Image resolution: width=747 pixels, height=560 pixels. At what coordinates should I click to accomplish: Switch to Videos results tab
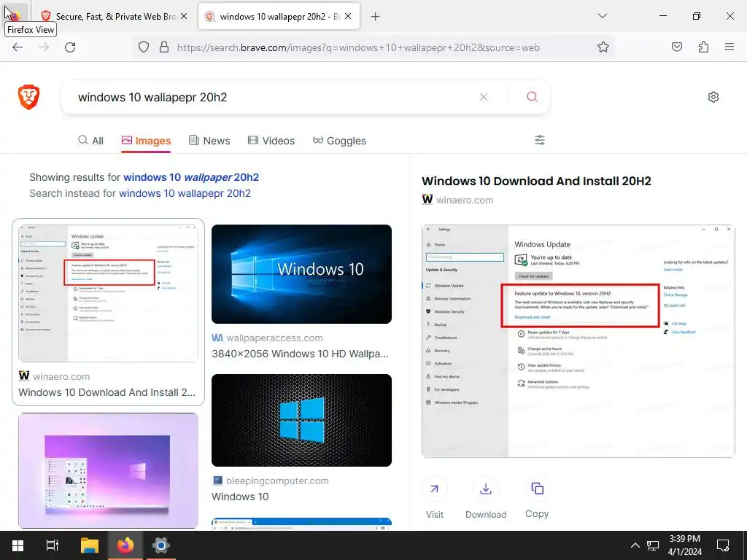(271, 141)
